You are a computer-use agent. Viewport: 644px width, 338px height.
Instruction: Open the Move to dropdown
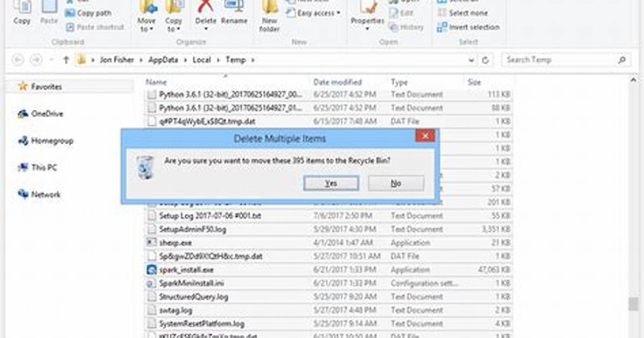(x=146, y=17)
